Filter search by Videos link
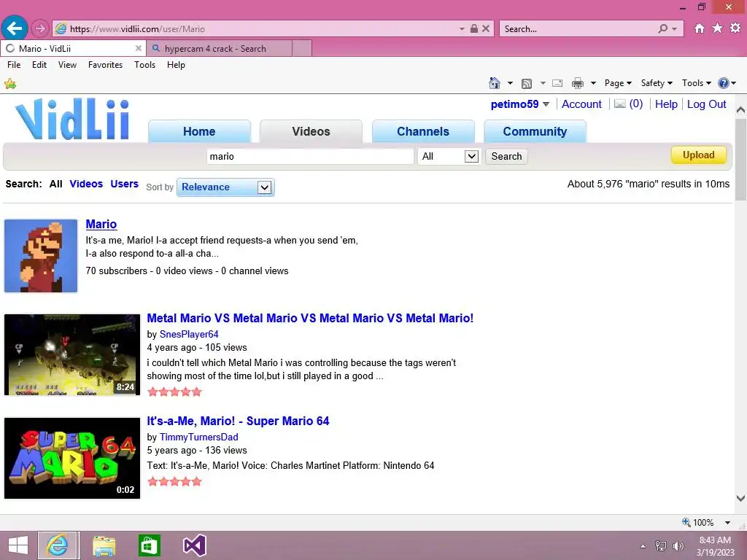The width and height of the screenshot is (747, 560). click(x=86, y=184)
